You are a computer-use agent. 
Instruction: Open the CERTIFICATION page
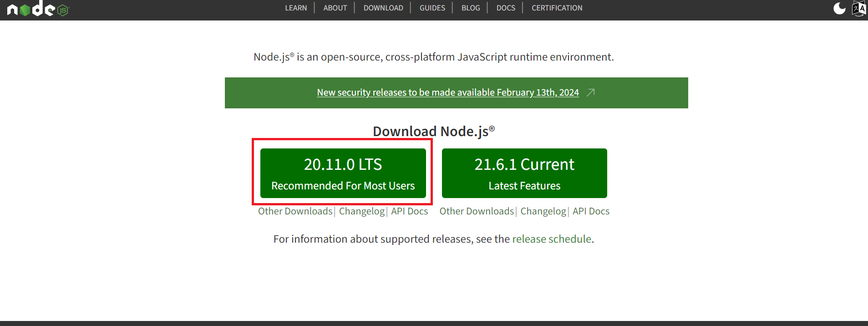557,8
